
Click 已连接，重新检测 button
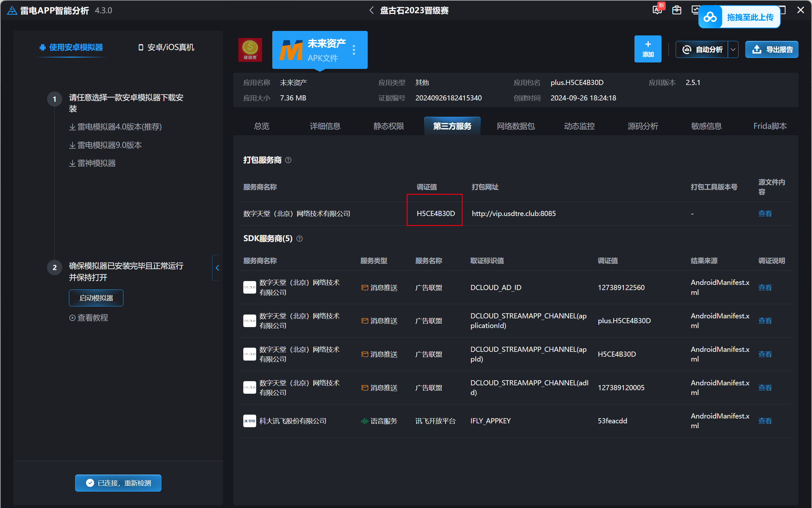118,483
